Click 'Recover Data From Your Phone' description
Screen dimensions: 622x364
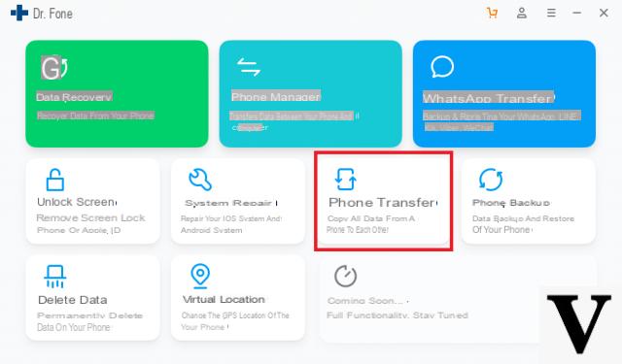pos(95,116)
